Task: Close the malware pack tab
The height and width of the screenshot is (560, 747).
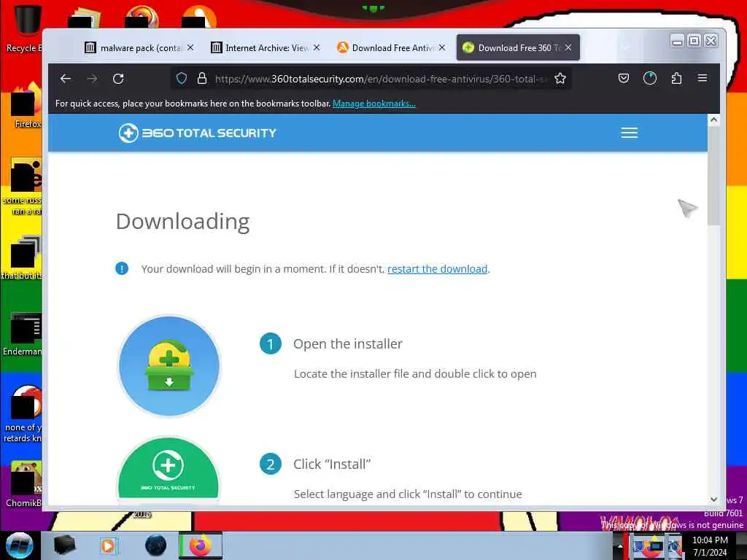Action: click(x=190, y=47)
